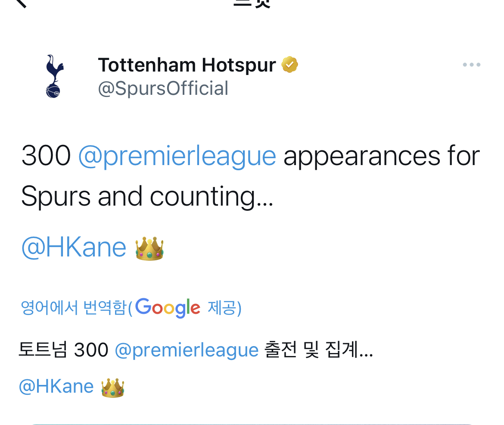Tap the crown emoji after @HKane

click(x=149, y=248)
